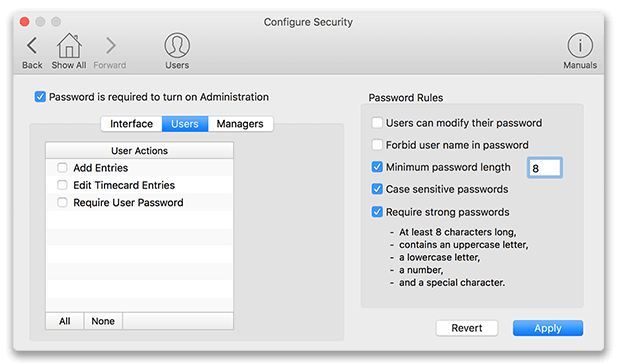The image size is (618, 363).
Task: Uncheck Minimum password length
Action: (x=377, y=167)
